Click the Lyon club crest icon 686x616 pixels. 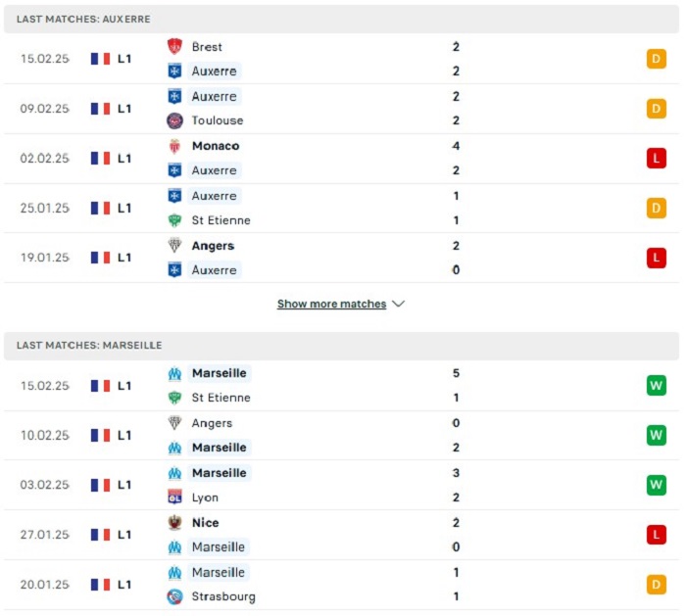pyautogui.click(x=174, y=498)
